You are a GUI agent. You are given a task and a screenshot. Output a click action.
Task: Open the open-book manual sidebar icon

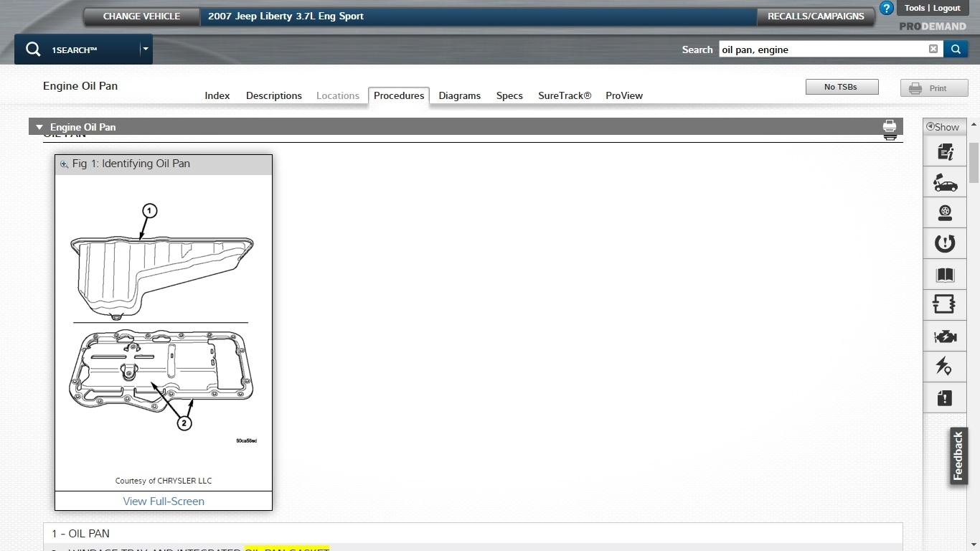point(945,275)
